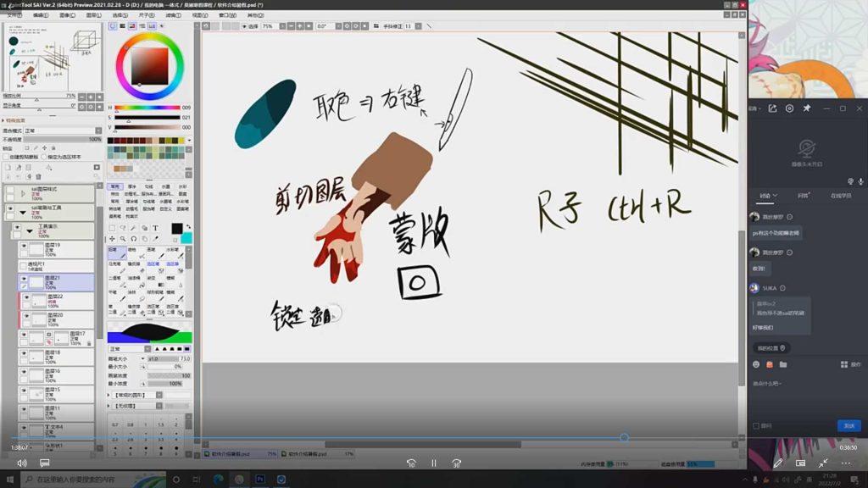Zoom in navigator with plus button
This screenshot has height=488, width=868.
pos(91,97)
